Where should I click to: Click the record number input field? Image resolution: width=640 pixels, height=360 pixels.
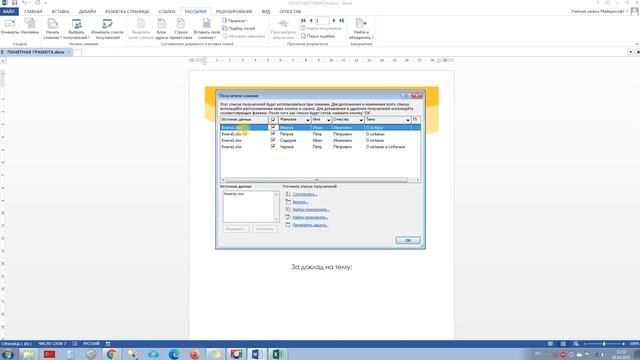coord(322,20)
